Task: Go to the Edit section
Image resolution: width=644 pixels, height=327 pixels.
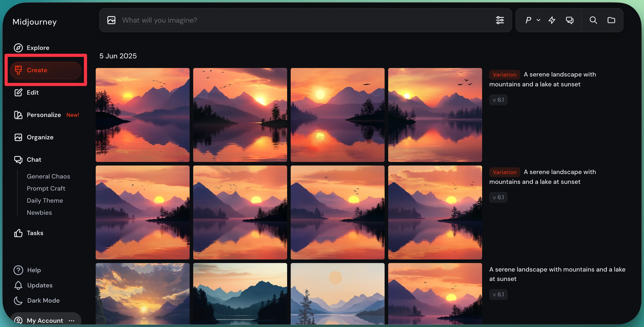Action: [33, 93]
